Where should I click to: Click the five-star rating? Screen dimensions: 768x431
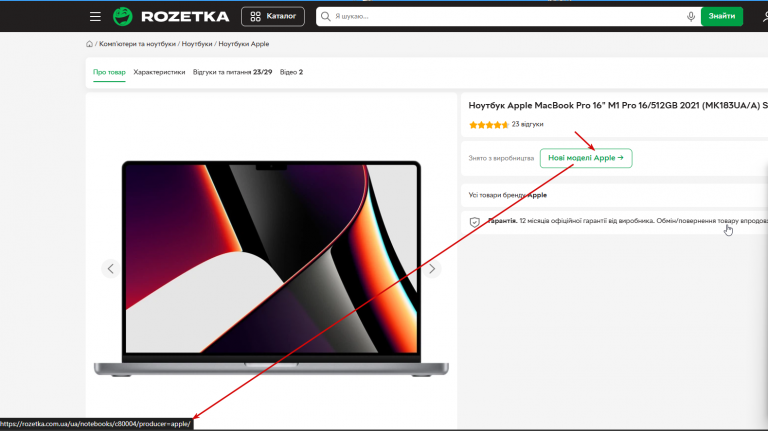coord(488,125)
